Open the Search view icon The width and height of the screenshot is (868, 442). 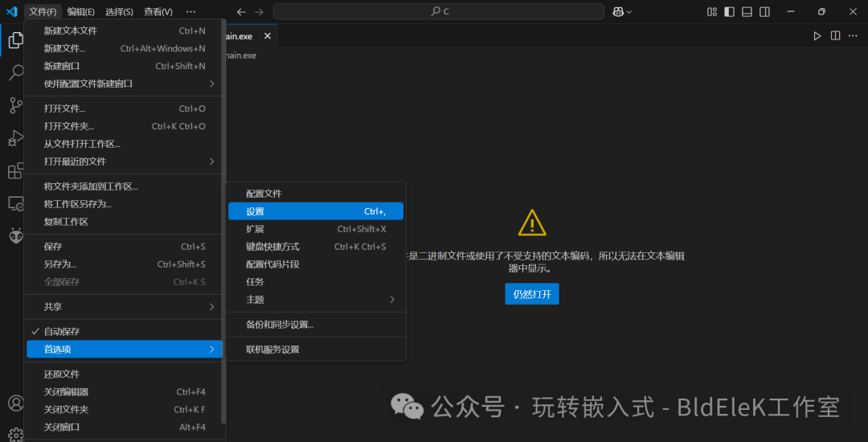point(16,72)
